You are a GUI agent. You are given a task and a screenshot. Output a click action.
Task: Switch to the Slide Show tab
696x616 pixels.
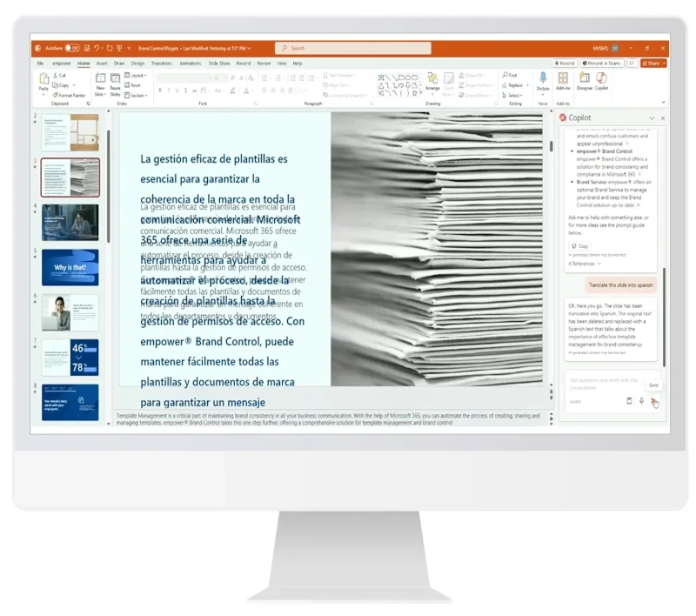(219, 64)
